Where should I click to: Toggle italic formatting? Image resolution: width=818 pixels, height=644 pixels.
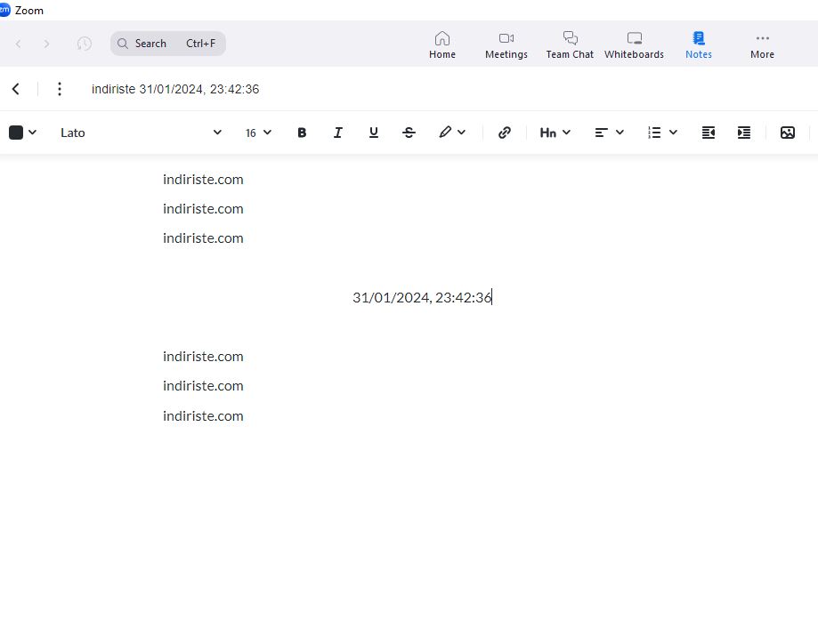pyautogui.click(x=337, y=133)
